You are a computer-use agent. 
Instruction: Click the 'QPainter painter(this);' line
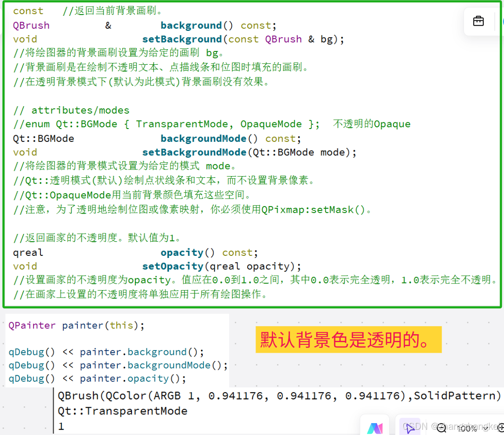pyautogui.click(x=77, y=325)
